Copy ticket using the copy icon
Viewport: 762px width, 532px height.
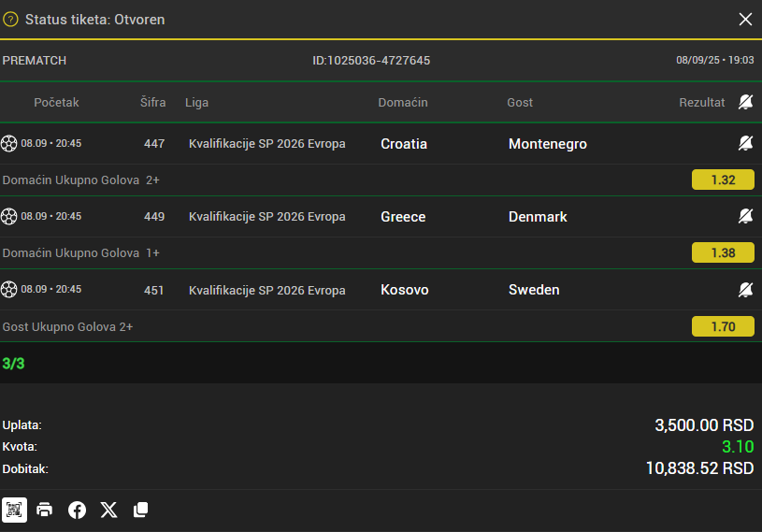point(141,510)
